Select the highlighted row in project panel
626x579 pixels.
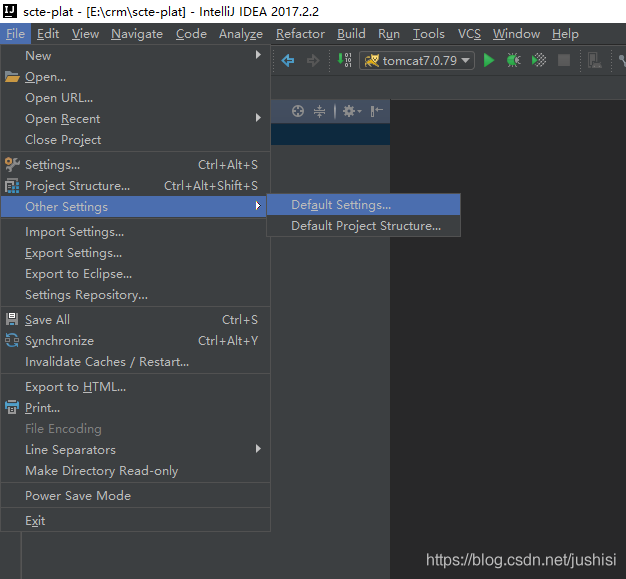(x=330, y=134)
